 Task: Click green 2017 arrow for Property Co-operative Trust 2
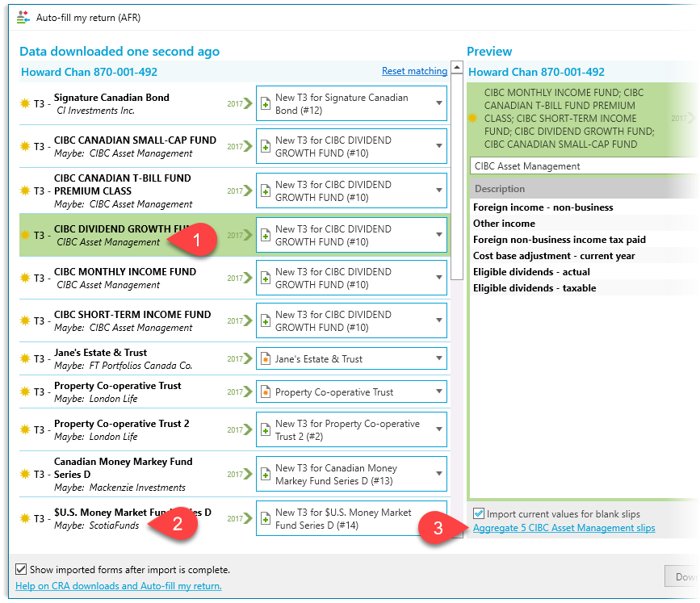pyautogui.click(x=240, y=429)
